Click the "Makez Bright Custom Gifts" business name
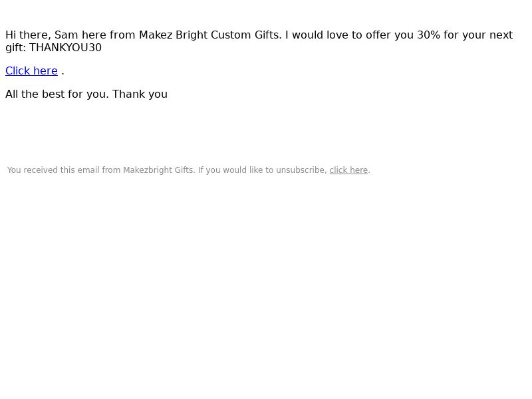This screenshot has width=532, height=399. tap(210, 35)
